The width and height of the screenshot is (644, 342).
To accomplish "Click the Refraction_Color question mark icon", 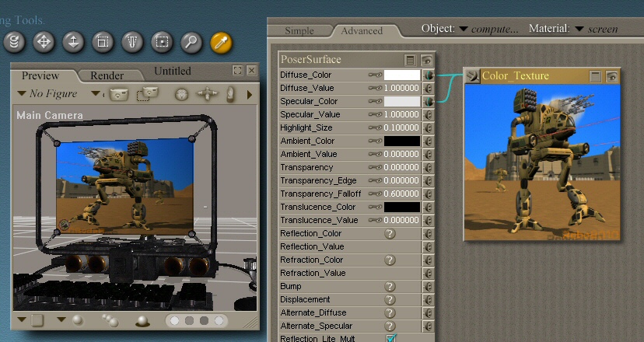I will 390,260.
